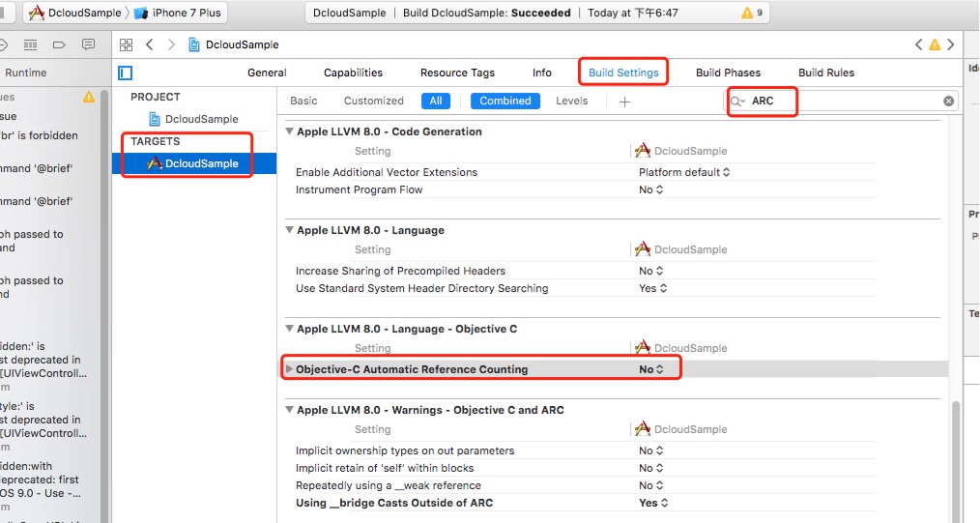This screenshot has height=523, width=980.
Task: Change Implicit ownership types on out parameters value
Action: coord(650,450)
